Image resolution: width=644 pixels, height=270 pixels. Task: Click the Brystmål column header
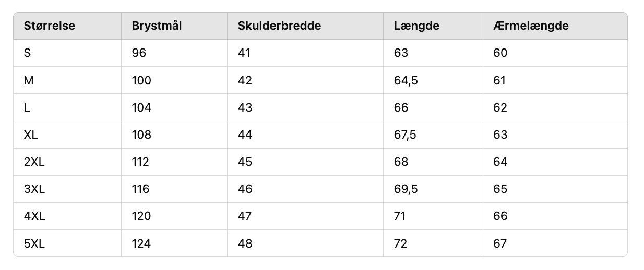pos(157,26)
